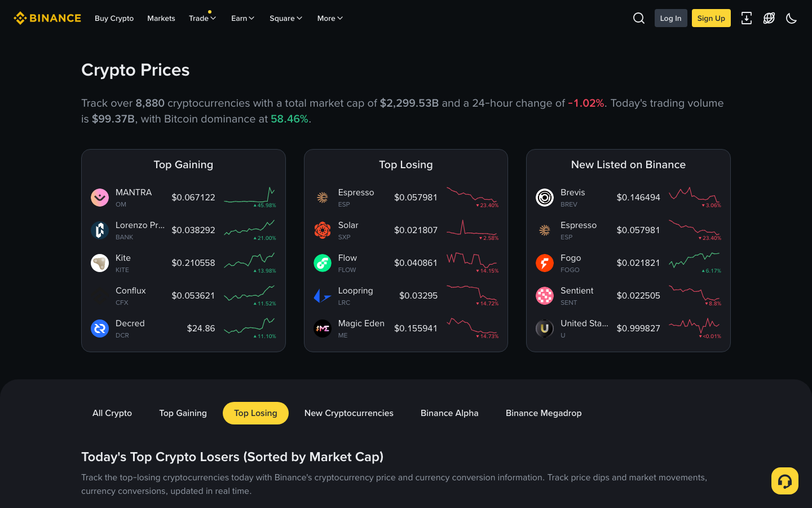This screenshot has width=812, height=508.
Task: Open the Markets page from the navbar
Action: 161,18
